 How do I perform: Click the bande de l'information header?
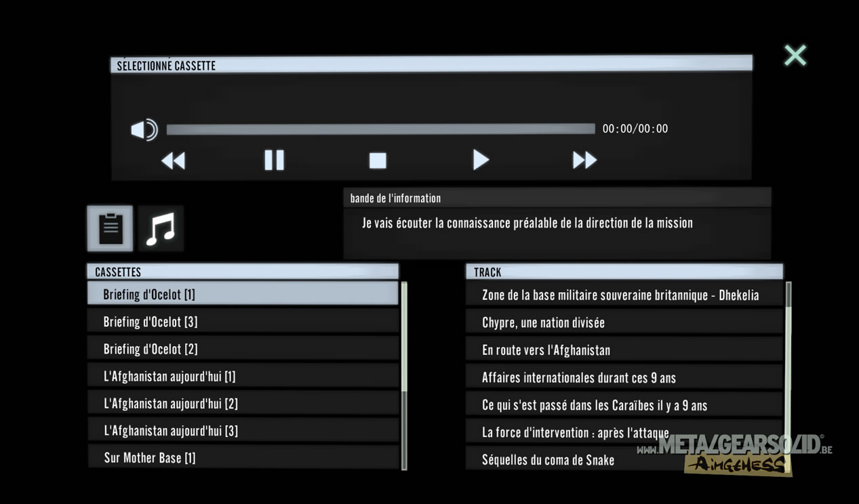click(557, 198)
